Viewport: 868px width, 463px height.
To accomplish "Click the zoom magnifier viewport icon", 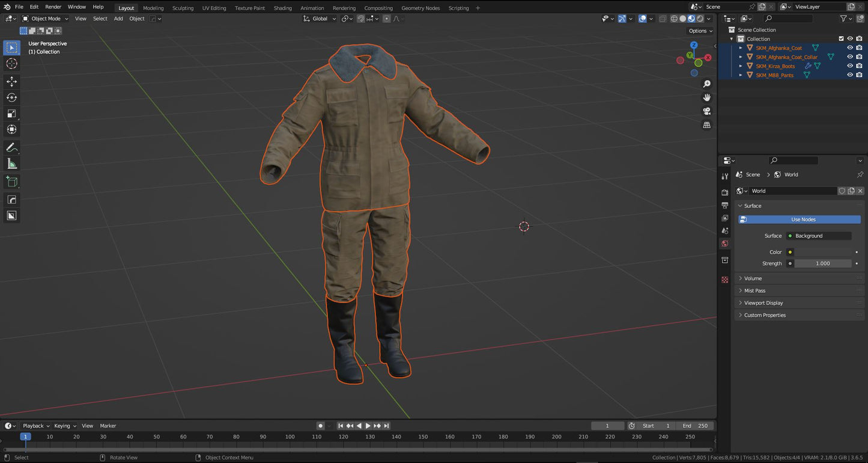I will click(707, 84).
